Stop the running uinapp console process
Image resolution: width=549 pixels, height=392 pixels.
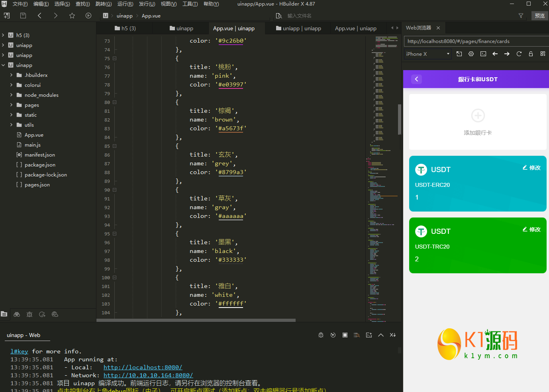pyautogui.click(x=345, y=335)
